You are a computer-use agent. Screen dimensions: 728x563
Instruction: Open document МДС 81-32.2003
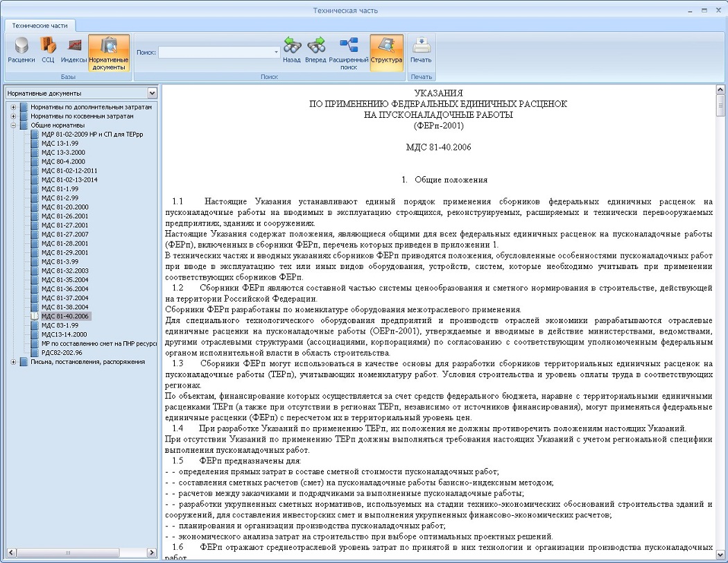[x=65, y=271]
